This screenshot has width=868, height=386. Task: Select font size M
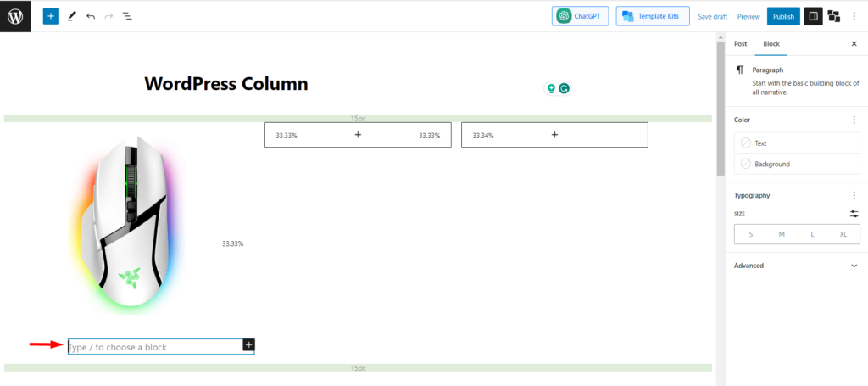[782, 234]
